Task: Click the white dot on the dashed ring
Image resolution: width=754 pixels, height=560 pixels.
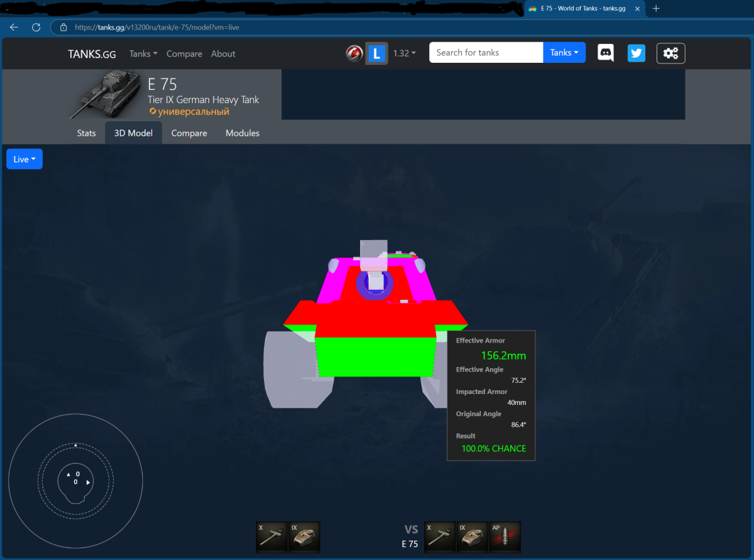Action: (x=75, y=445)
